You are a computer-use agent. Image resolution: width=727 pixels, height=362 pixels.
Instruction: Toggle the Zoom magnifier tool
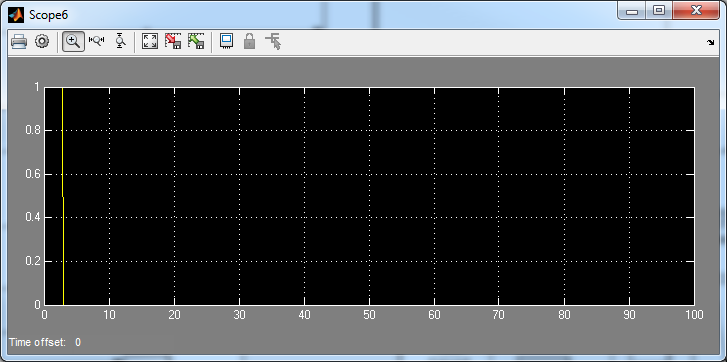pos(73,42)
